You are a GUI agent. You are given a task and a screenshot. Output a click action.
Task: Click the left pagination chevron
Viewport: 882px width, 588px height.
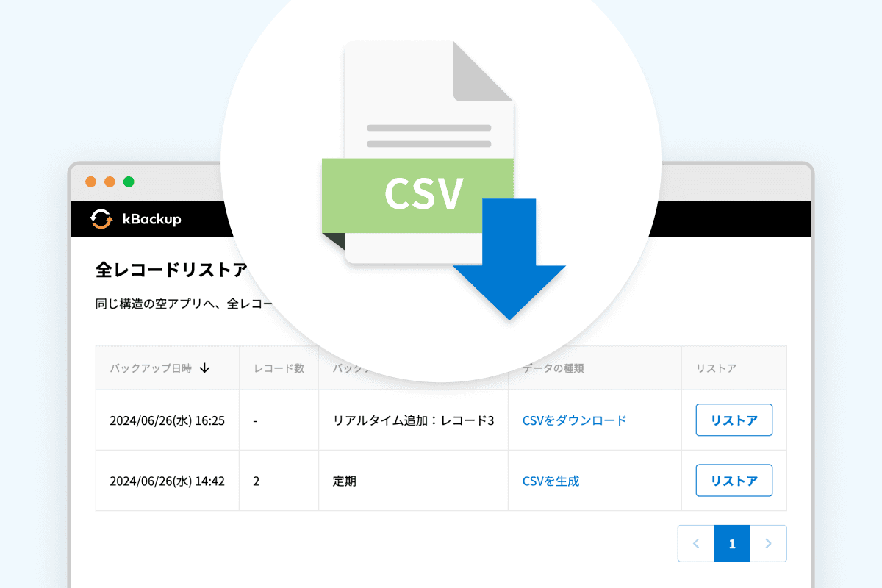click(695, 543)
